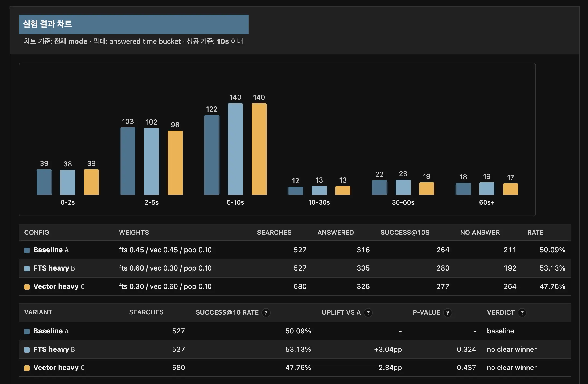Click weights 'fts 0.60 / vec 0.30 / pop 0.10'
This screenshot has width=588, height=384.
pyautogui.click(x=165, y=268)
